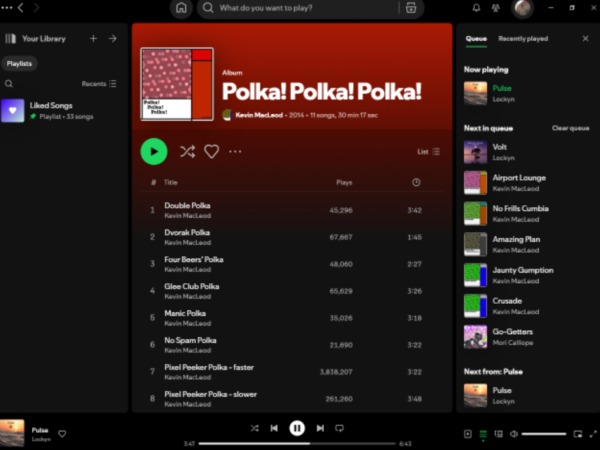Pause the current song
This screenshot has height=450, width=600.
(297, 428)
